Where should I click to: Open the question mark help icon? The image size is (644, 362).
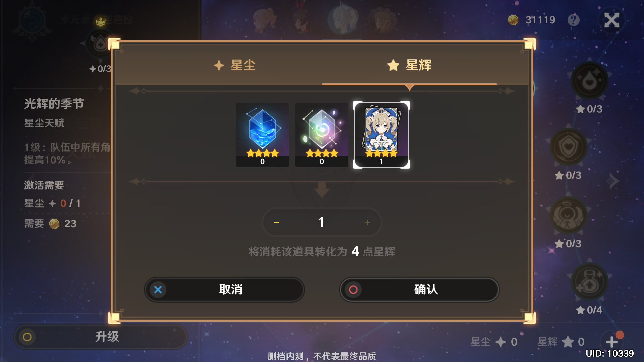pyautogui.click(x=573, y=20)
